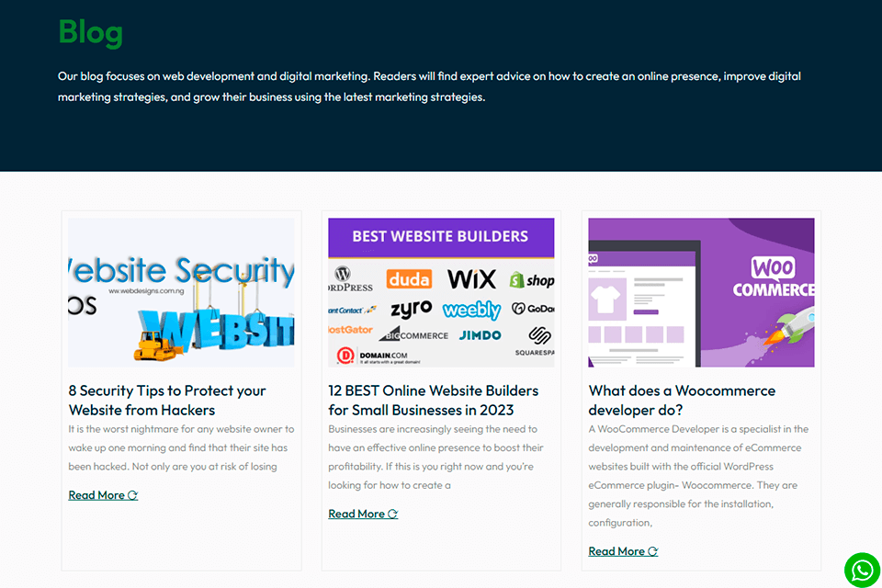The height and width of the screenshot is (588, 882).
Task: Open the WooCommerce article thumbnail image
Action: point(701,292)
